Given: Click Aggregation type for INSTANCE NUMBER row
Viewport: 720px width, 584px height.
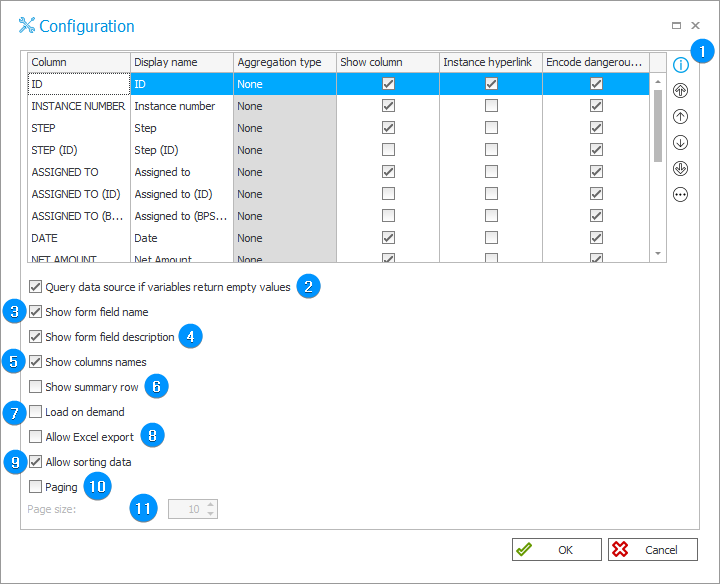Looking at the screenshot, I should tap(285, 106).
